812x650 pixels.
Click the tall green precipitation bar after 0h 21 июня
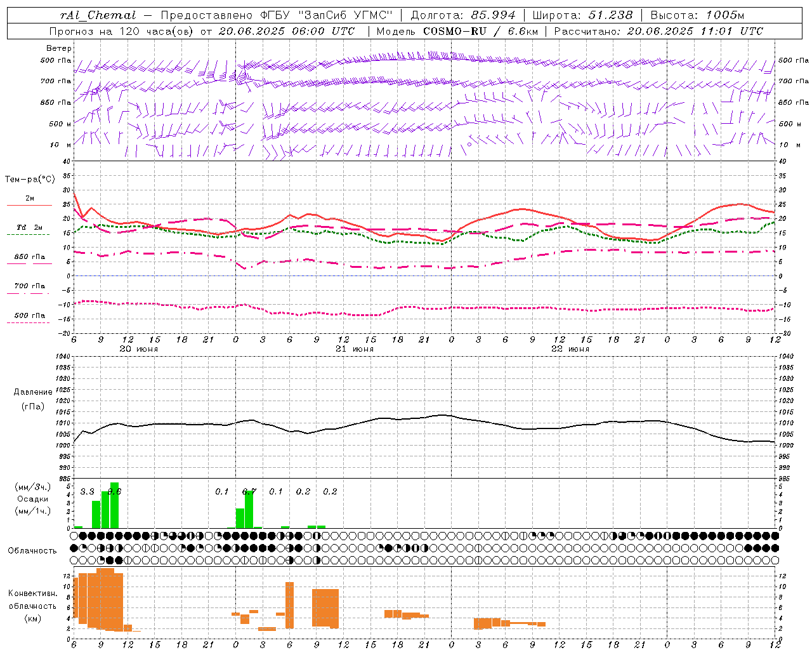pyautogui.click(x=249, y=509)
